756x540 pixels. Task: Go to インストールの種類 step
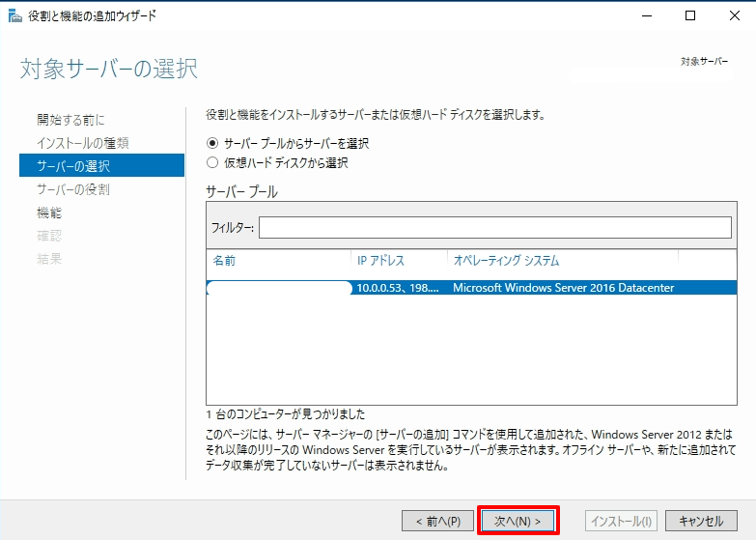(83, 143)
